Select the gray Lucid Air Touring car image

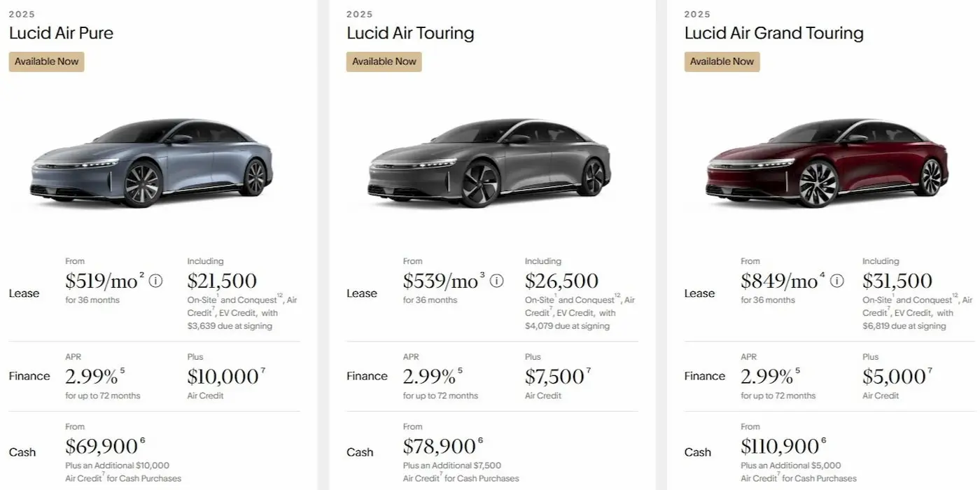click(x=489, y=162)
